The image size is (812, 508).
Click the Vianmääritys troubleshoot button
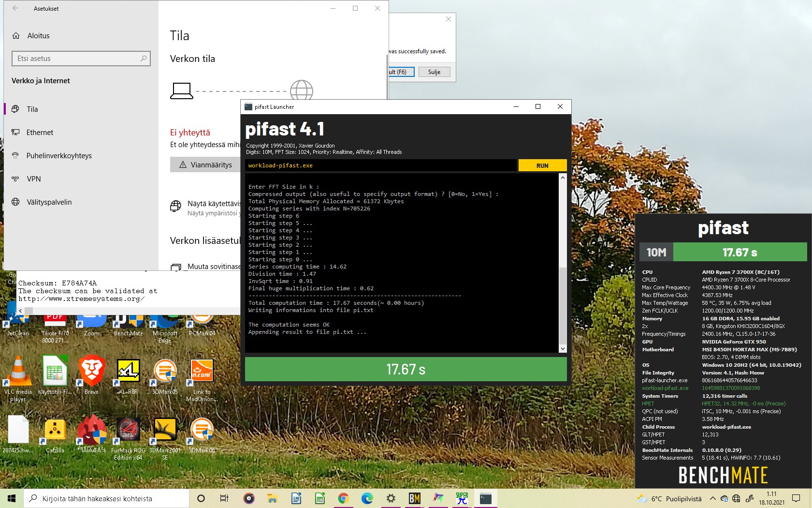point(205,164)
